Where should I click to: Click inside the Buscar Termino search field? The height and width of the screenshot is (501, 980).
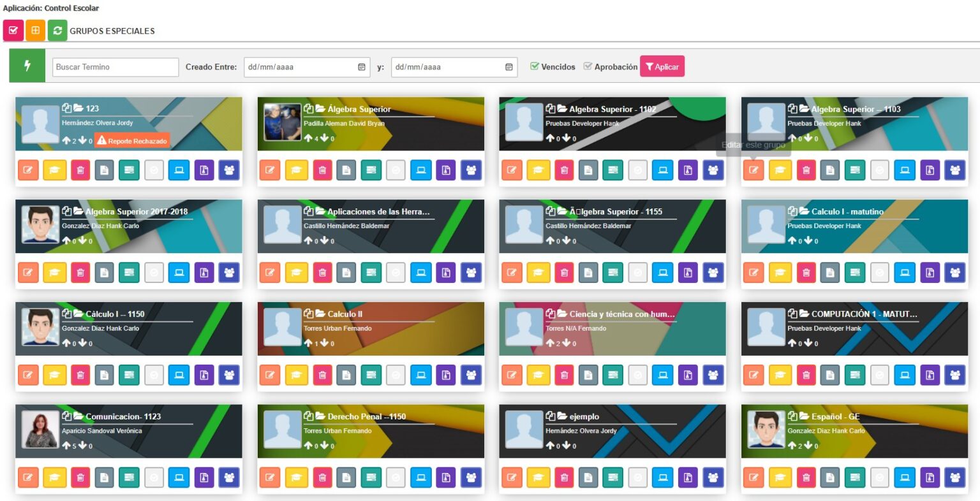tap(115, 66)
